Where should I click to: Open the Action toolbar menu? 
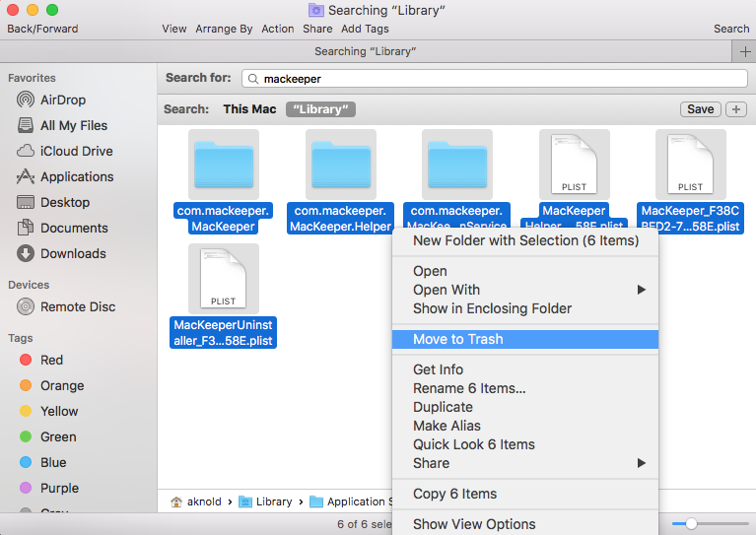click(278, 29)
